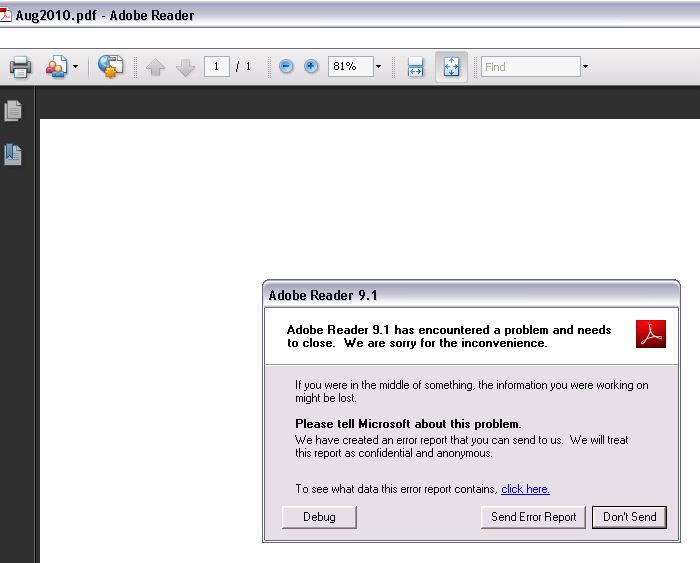Go to next page arrow
Screen dimensions: 700x563
pos(185,67)
